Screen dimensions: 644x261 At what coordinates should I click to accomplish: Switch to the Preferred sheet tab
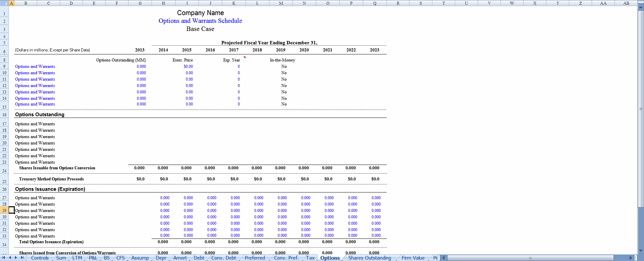click(x=255, y=258)
